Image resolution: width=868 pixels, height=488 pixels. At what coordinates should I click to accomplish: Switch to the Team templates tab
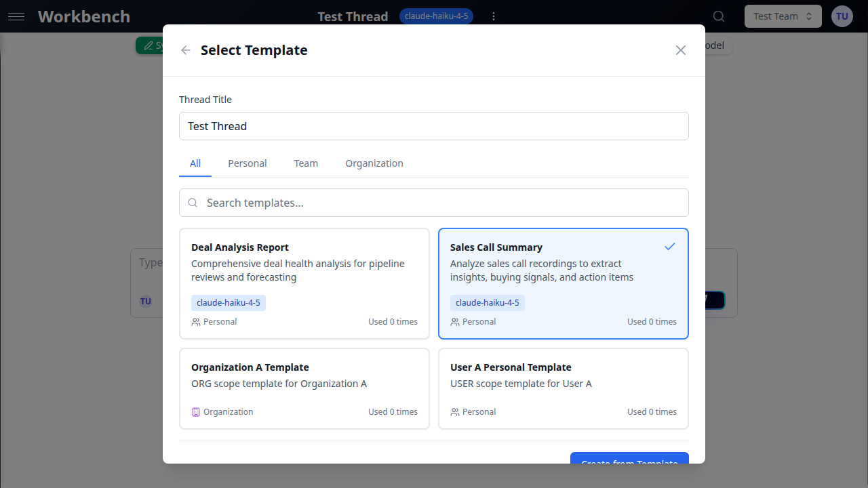306,163
